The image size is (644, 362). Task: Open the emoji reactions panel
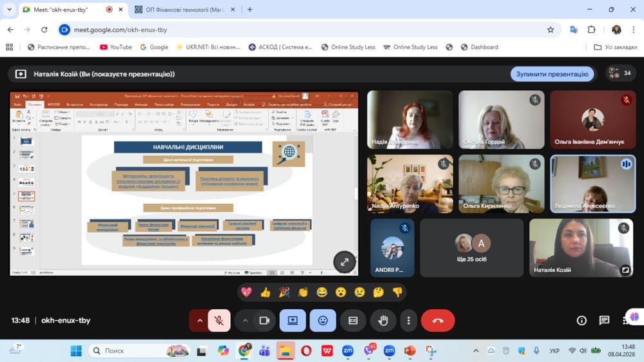[323, 321]
